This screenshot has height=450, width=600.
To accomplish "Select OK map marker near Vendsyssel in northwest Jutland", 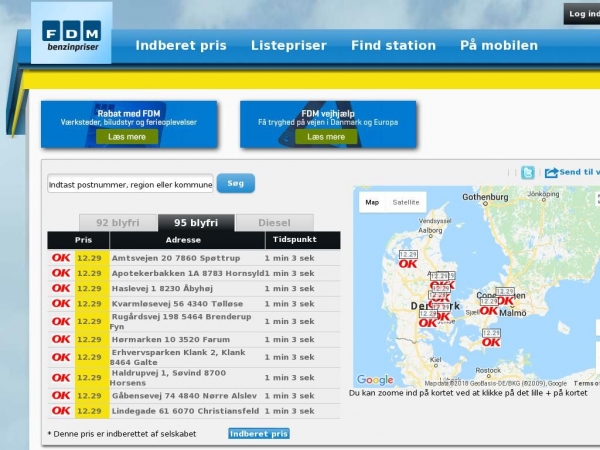I will tap(408, 260).
